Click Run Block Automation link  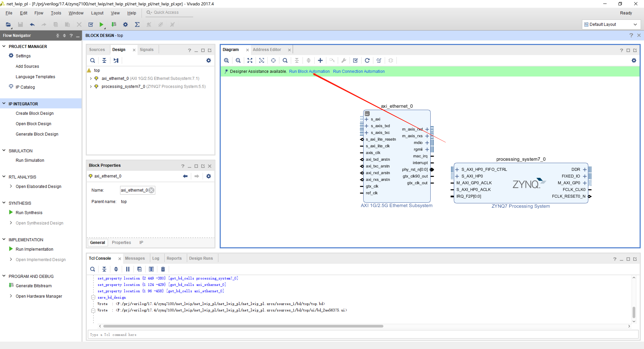click(x=309, y=71)
